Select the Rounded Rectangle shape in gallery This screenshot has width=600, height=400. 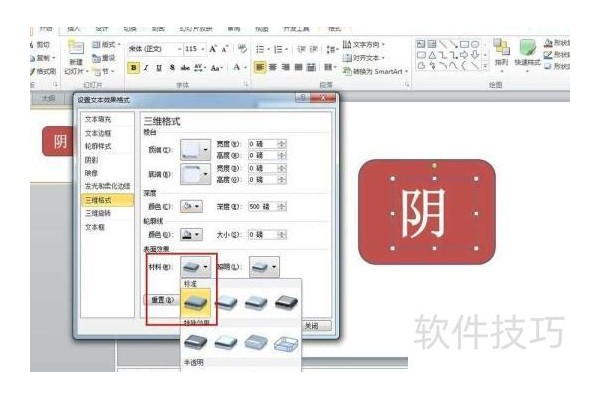tap(421, 55)
